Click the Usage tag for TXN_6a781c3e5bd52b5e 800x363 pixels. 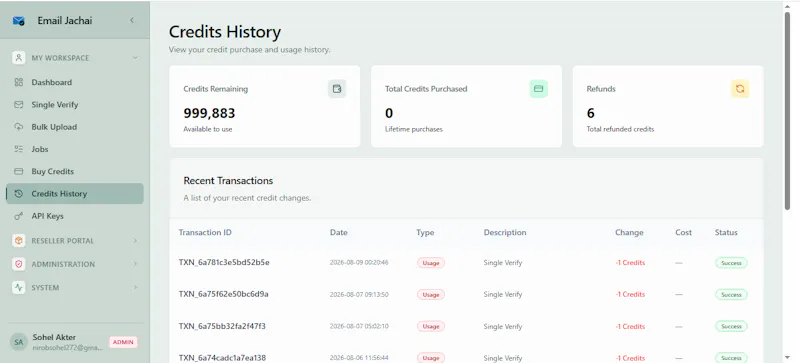click(431, 263)
